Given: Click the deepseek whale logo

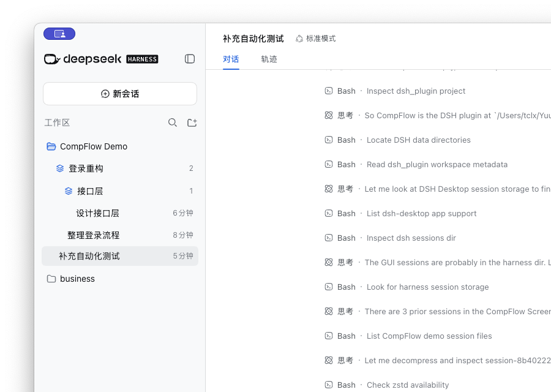Looking at the screenshot, I should [x=52, y=59].
